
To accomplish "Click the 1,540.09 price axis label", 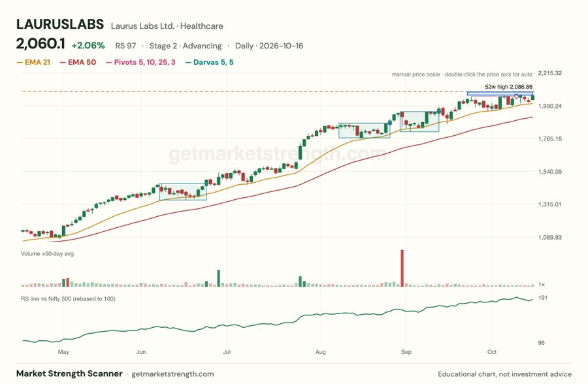I will [549, 172].
